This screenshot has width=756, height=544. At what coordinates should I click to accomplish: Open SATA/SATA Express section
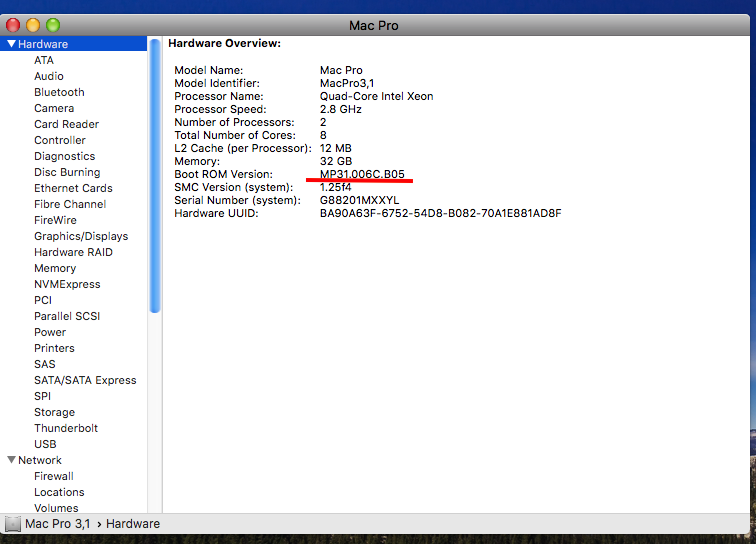coord(85,380)
